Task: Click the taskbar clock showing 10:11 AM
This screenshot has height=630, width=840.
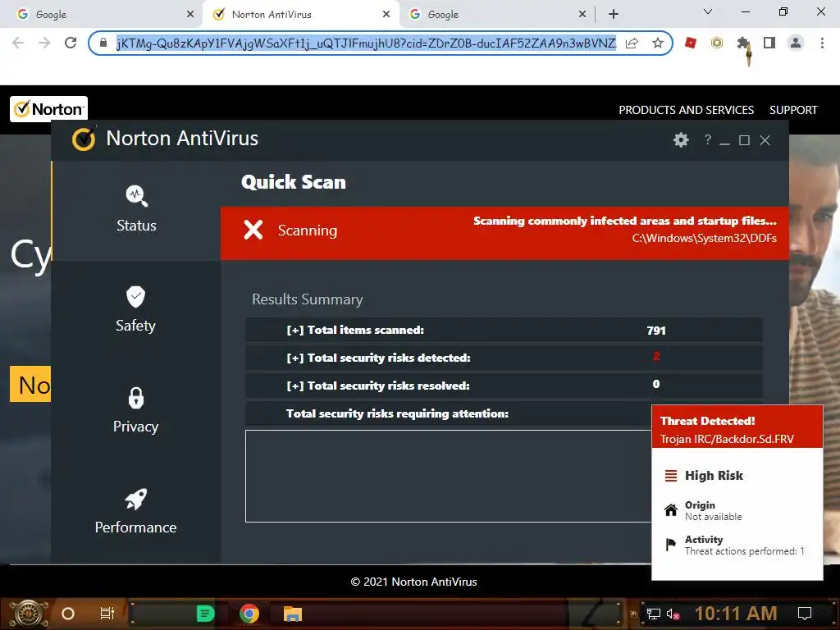Action: click(x=736, y=614)
